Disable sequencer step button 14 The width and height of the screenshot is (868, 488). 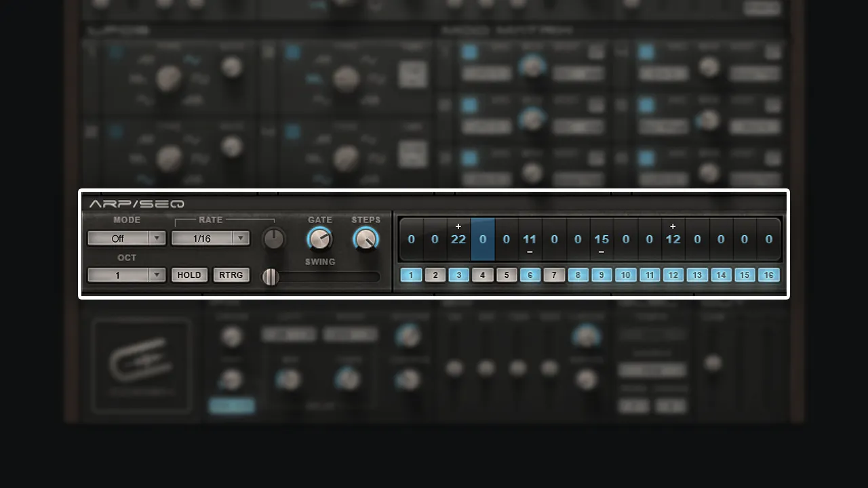[x=721, y=275]
